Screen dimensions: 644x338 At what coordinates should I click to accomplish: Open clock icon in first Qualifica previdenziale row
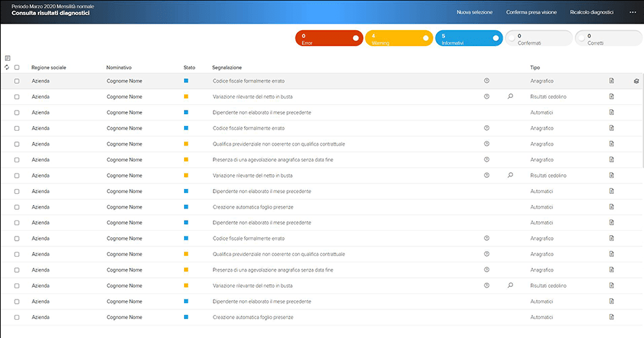click(486, 143)
